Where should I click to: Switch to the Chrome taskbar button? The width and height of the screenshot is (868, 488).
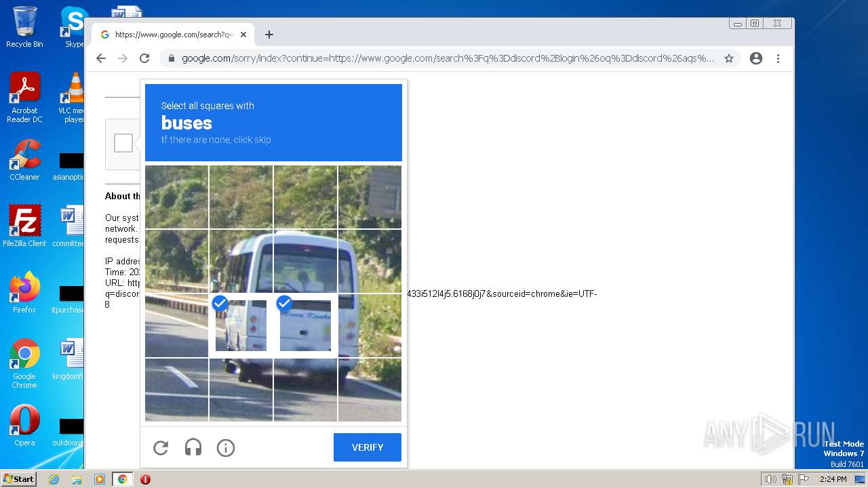pos(122,479)
